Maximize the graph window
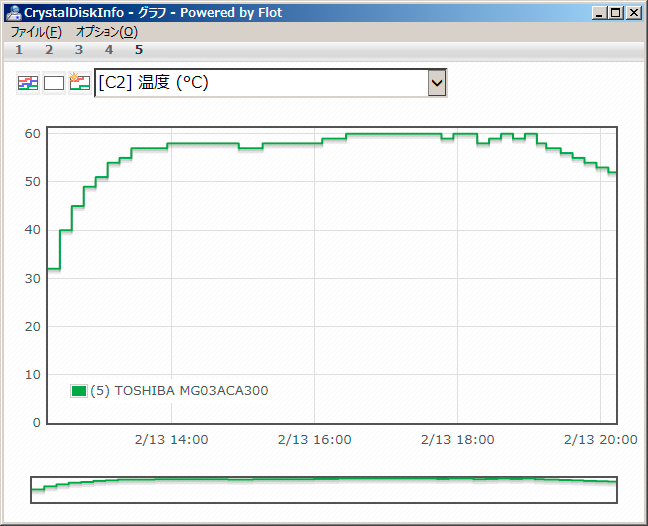This screenshot has height=526, width=648. pyautogui.click(x=615, y=13)
